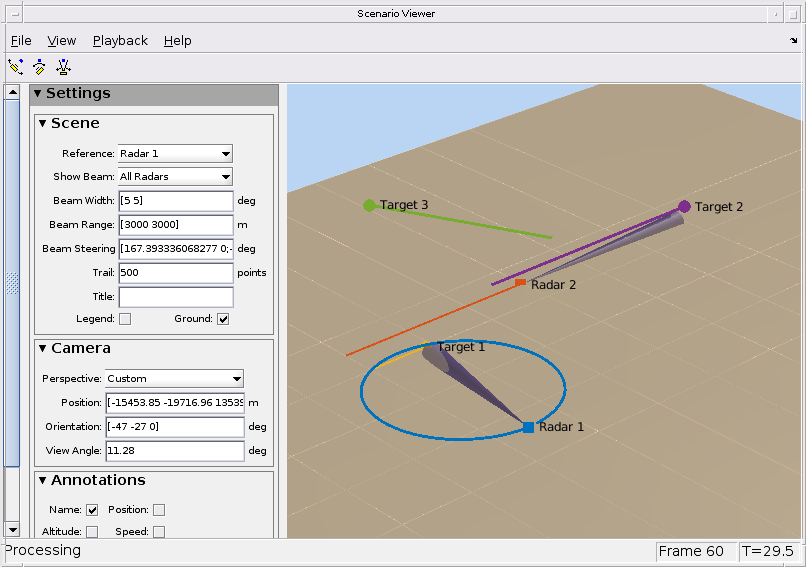
Task: Select the camera zoom tool
Action: [x=63, y=67]
